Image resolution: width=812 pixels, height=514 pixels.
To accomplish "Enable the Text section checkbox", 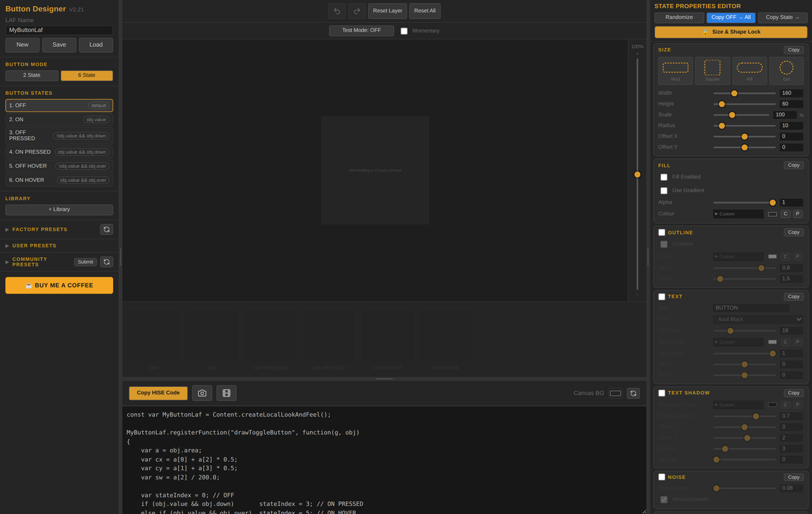I will (x=662, y=297).
